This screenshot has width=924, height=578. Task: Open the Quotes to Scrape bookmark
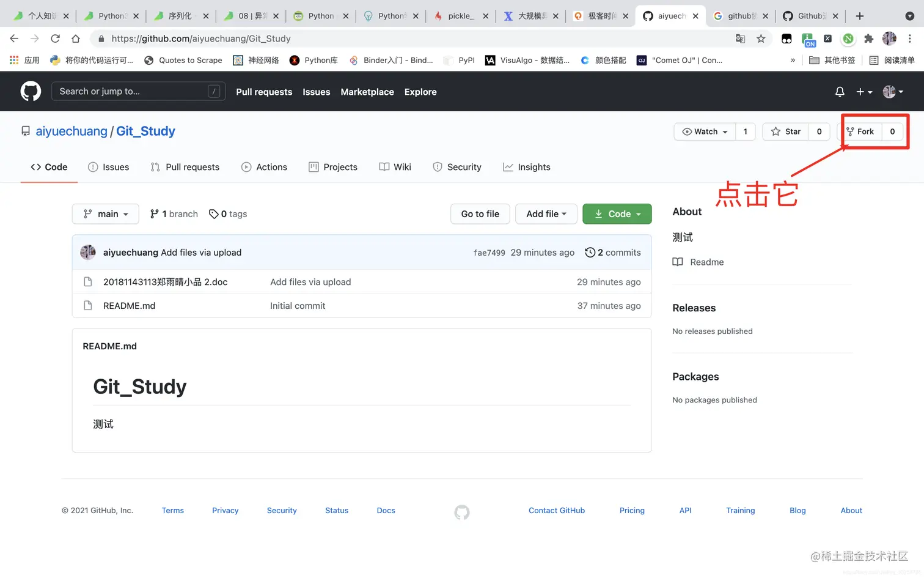coord(183,60)
